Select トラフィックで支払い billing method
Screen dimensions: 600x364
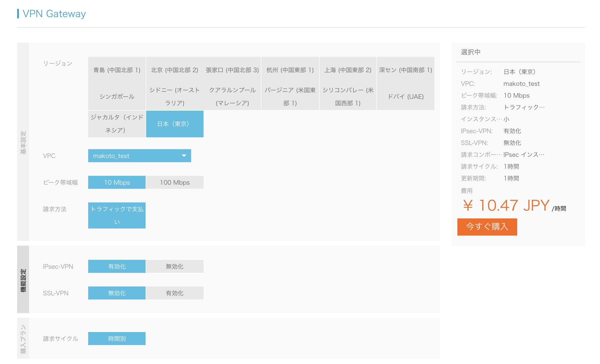coord(117,215)
